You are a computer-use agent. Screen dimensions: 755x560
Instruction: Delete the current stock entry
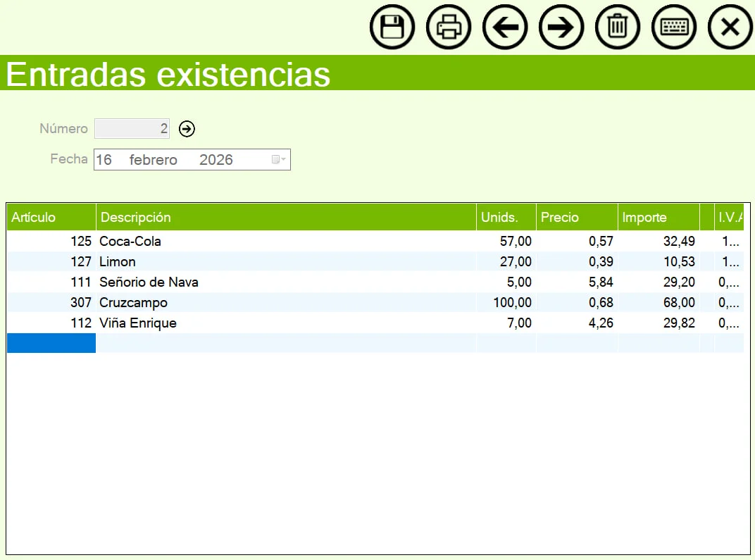click(618, 27)
